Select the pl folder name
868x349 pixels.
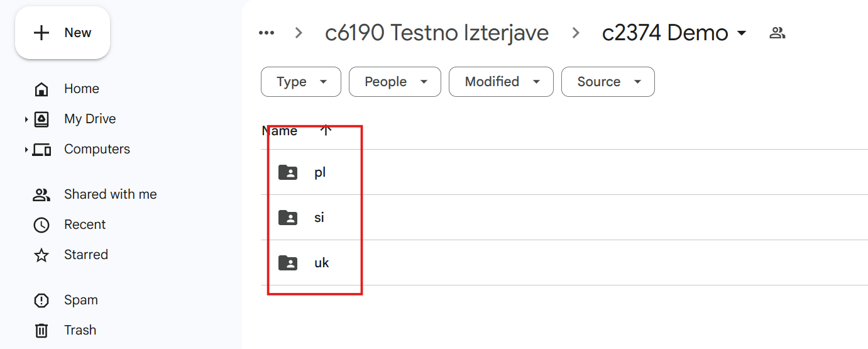(x=320, y=172)
